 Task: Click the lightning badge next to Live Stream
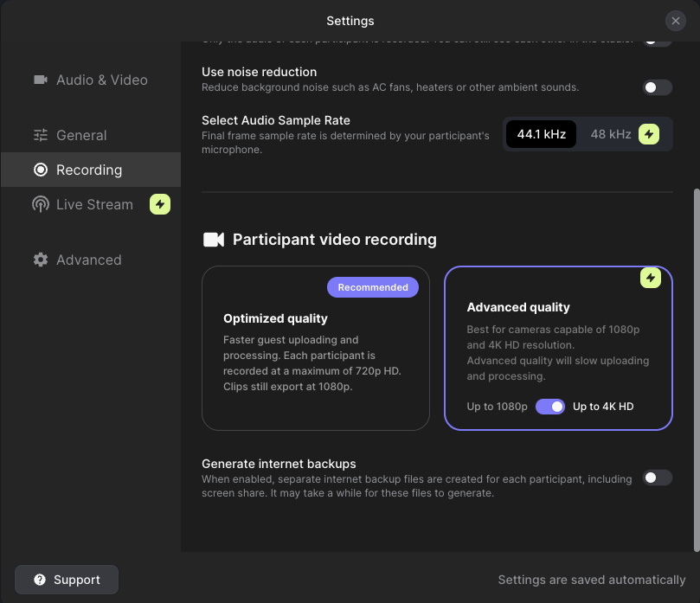(x=160, y=204)
